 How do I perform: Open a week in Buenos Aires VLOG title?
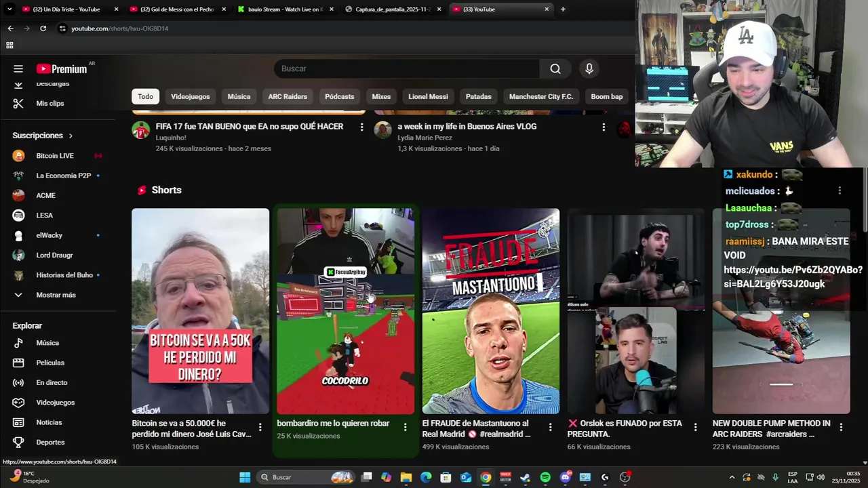coord(467,127)
